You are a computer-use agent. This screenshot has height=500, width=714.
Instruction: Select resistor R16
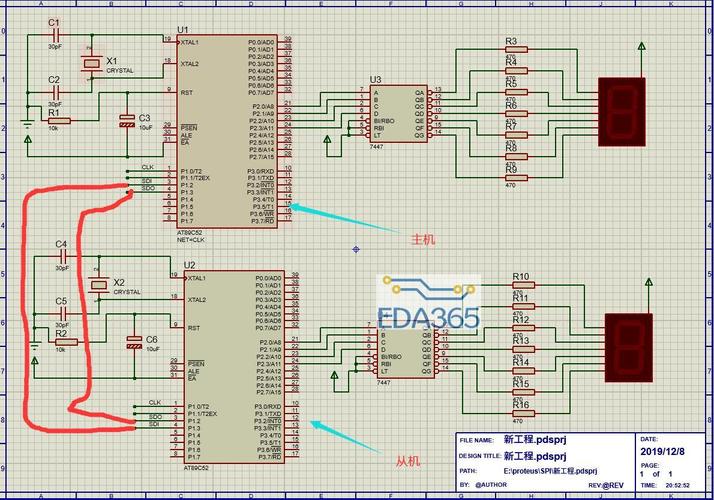(x=524, y=413)
